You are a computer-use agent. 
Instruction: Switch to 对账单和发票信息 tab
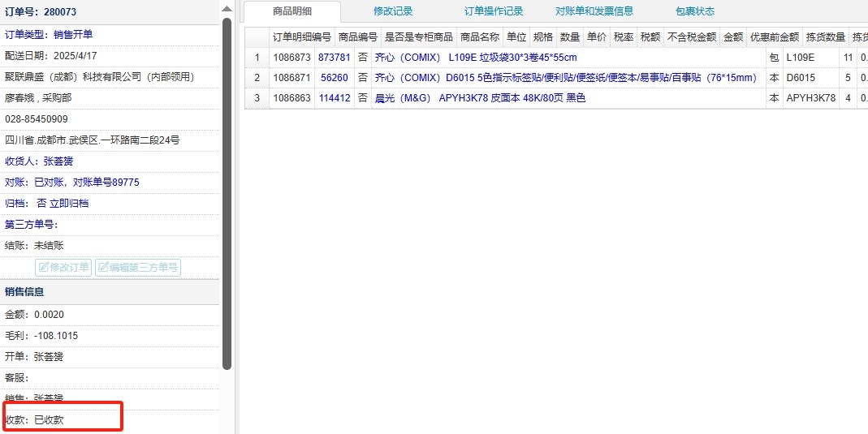594,11
